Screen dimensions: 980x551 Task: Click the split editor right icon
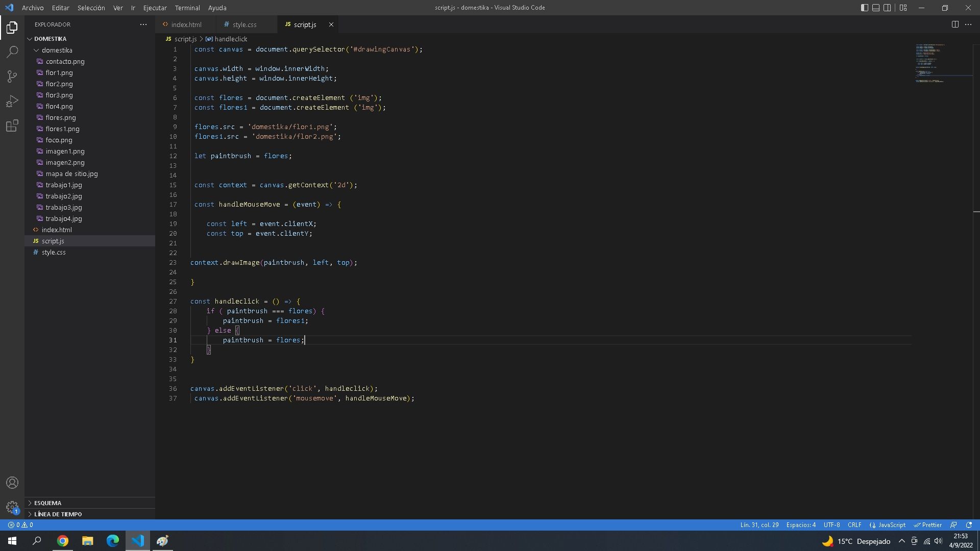tap(955, 24)
